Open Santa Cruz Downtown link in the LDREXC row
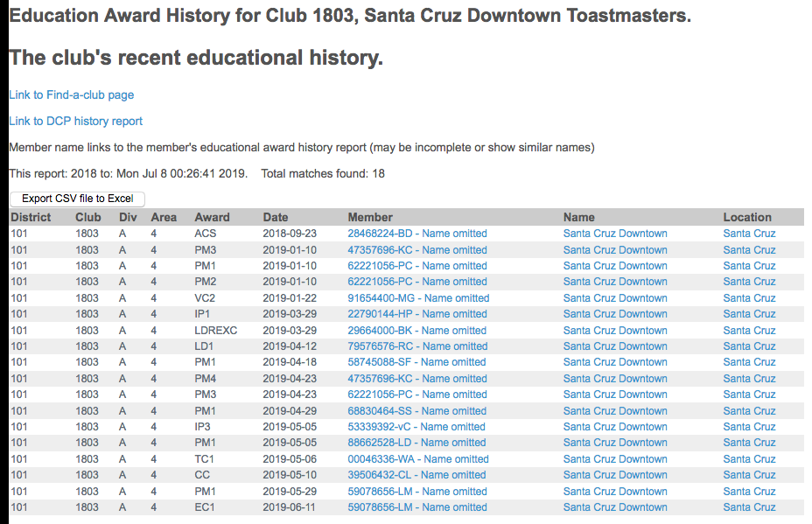The image size is (812, 524). (x=615, y=331)
